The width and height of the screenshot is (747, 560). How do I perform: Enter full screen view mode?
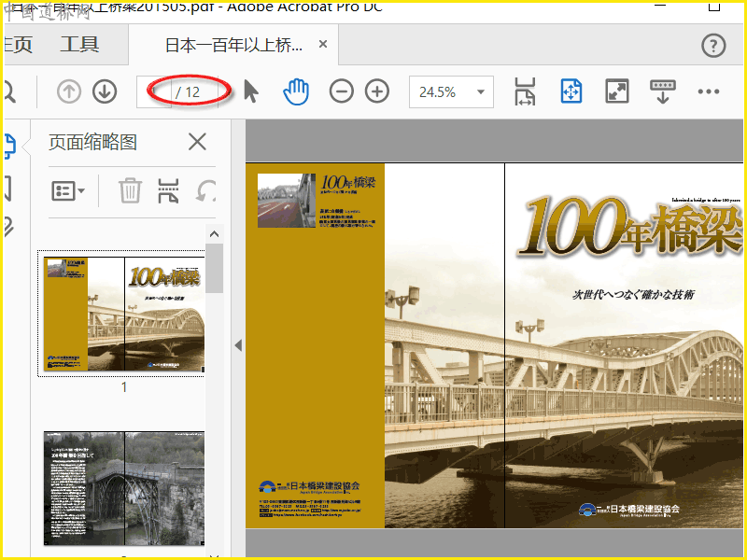point(616,91)
